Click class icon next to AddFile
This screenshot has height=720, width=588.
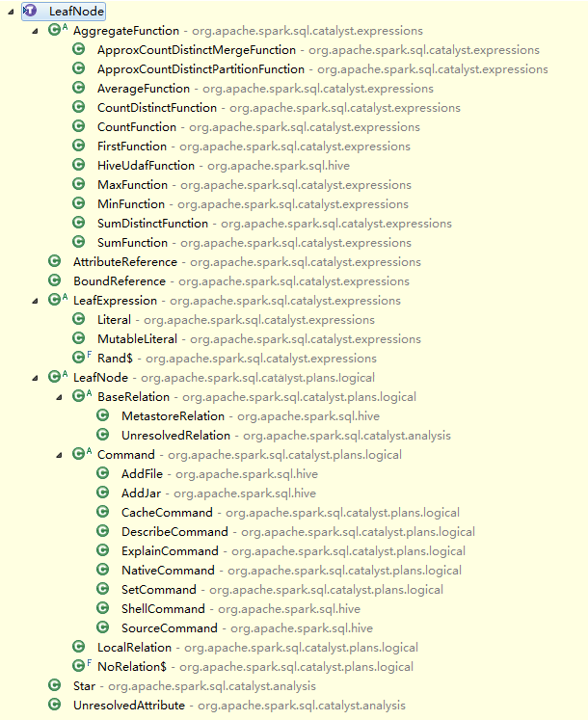tap(103, 473)
